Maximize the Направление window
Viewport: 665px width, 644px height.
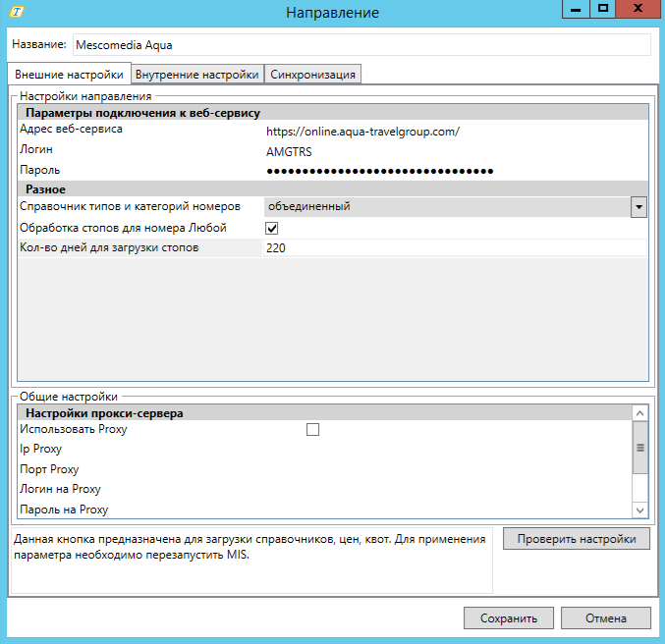point(603,9)
